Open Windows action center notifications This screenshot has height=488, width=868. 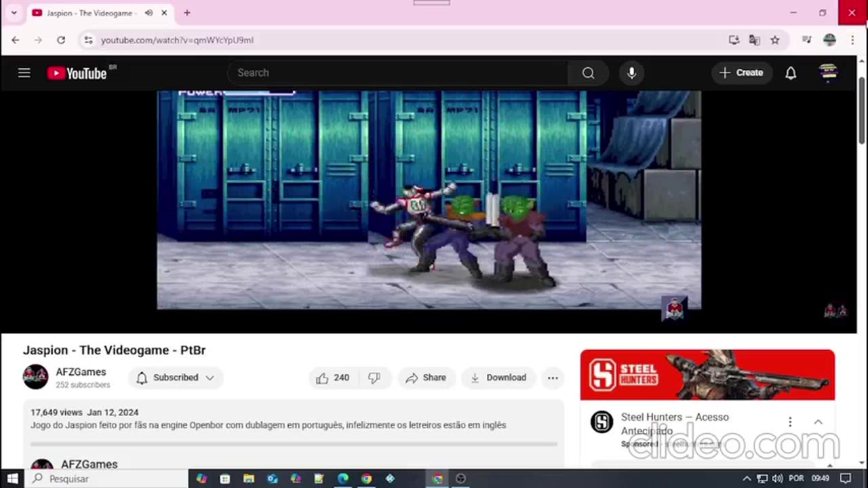[x=846, y=479]
